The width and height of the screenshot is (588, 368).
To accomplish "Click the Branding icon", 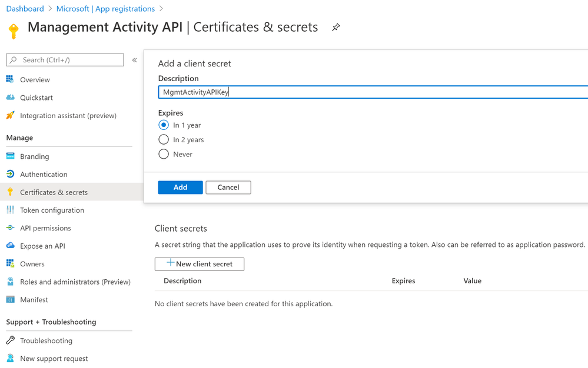I will pyautogui.click(x=10, y=156).
